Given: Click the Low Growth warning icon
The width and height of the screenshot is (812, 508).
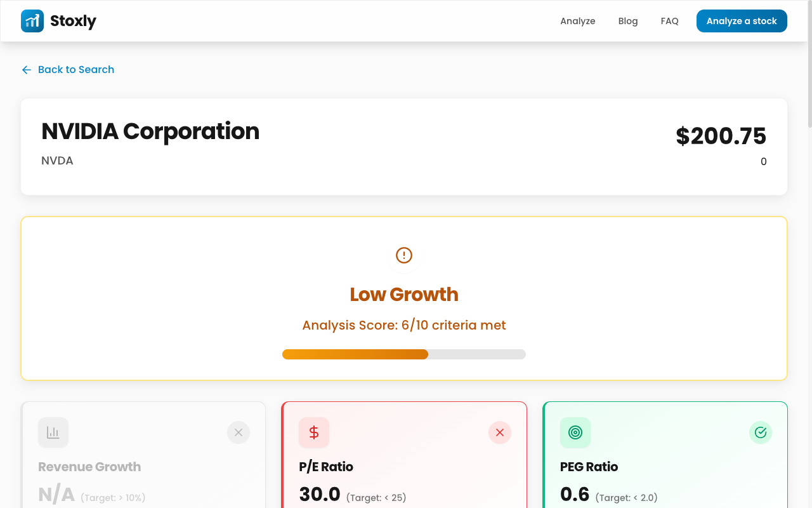Looking at the screenshot, I should (x=404, y=255).
